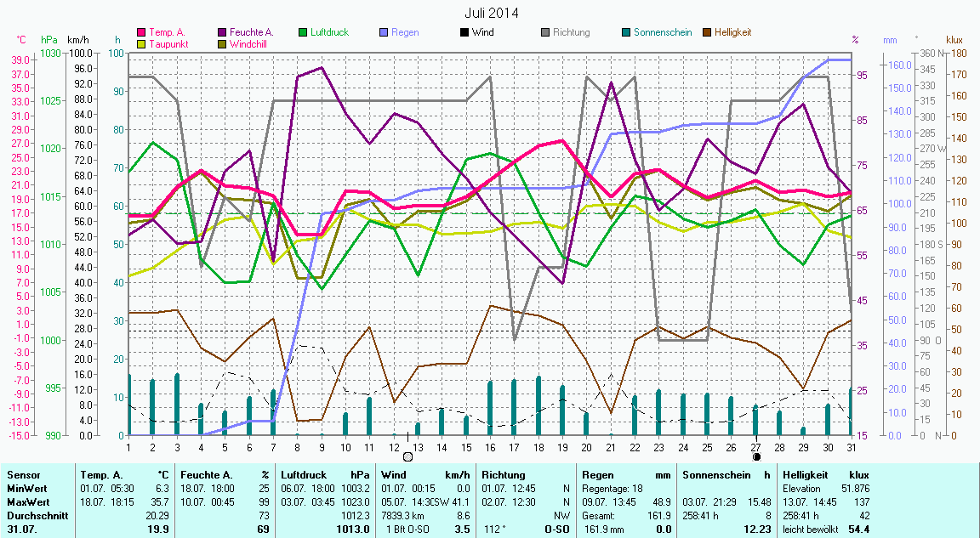Click the new moon symbol below day 27
Image resolution: width=980 pixels, height=538 pixels.
point(756,456)
